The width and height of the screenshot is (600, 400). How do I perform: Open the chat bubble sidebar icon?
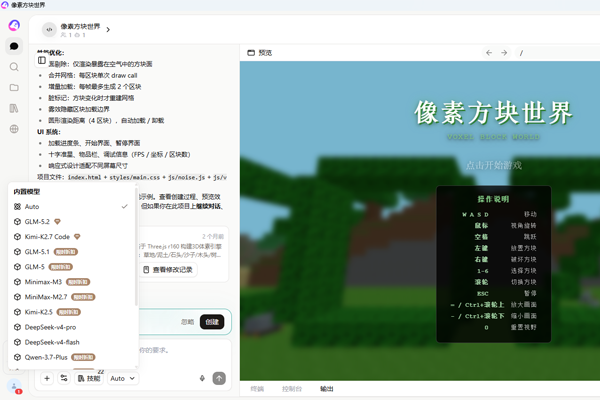pyautogui.click(x=14, y=46)
